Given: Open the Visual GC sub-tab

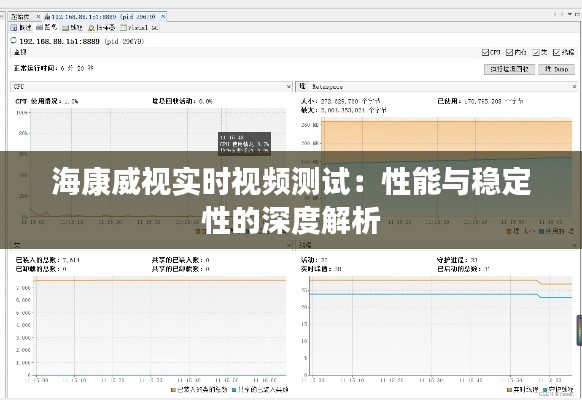Looking at the screenshot, I should coord(140,27).
